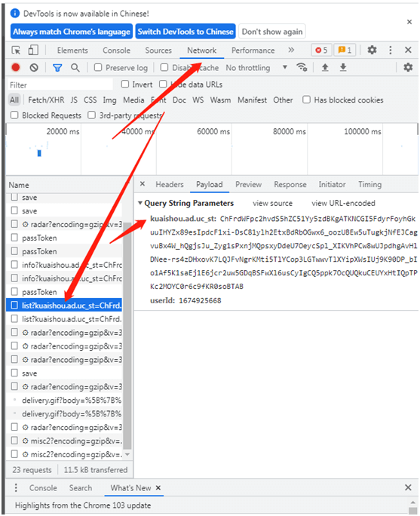The height and width of the screenshot is (516, 420).
Task: Check the first passToken row checkbox
Action: click(14, 238)
